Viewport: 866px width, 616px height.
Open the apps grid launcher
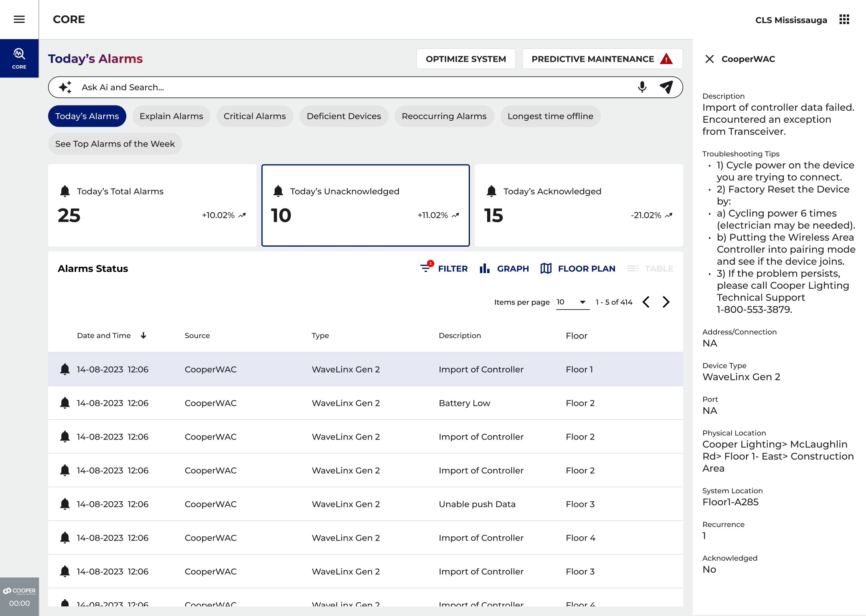[844, 20]
